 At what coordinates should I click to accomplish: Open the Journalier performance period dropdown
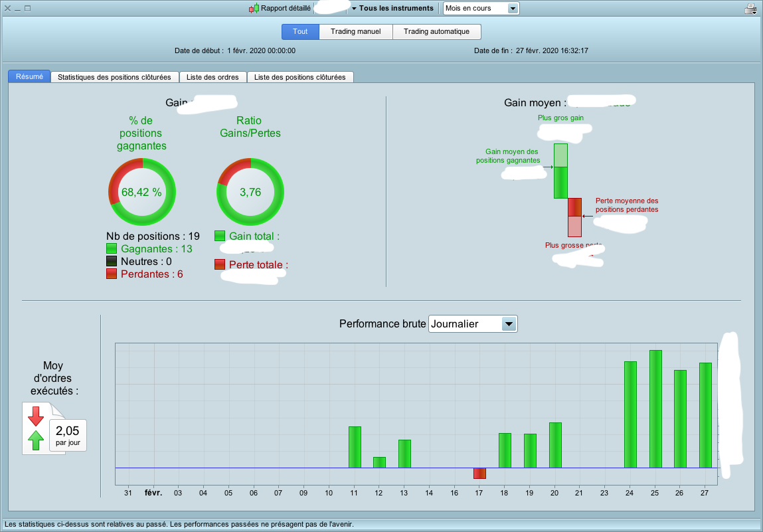(473, 323)
